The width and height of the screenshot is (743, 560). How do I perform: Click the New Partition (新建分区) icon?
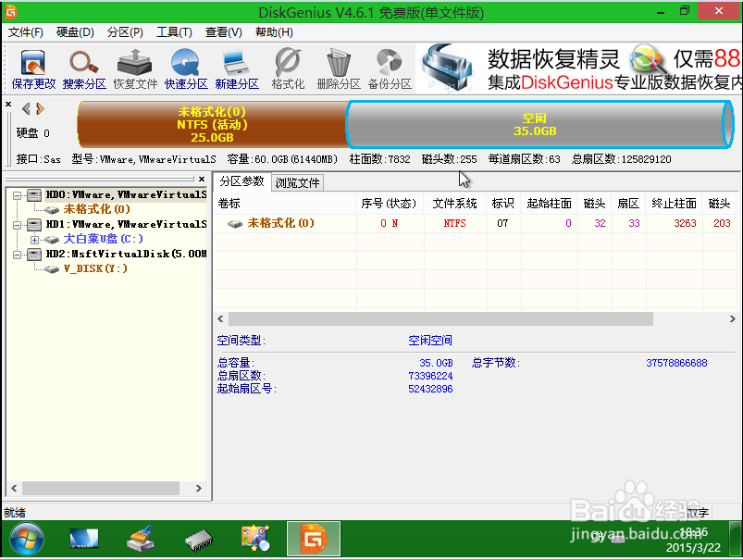click(237, 69)
